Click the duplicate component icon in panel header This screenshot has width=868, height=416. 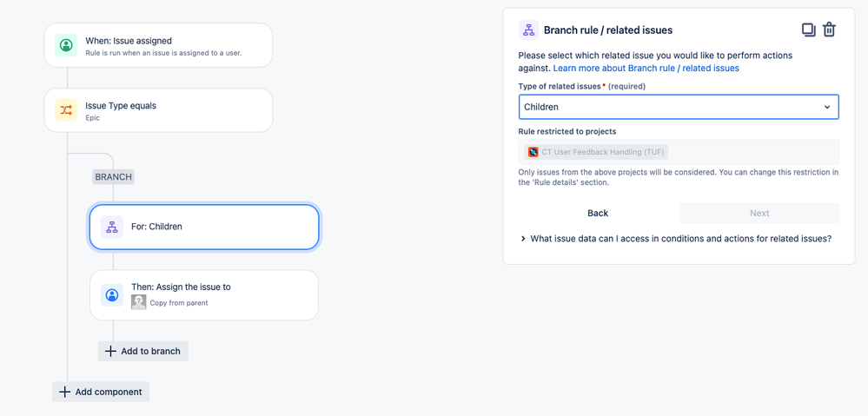809,30
